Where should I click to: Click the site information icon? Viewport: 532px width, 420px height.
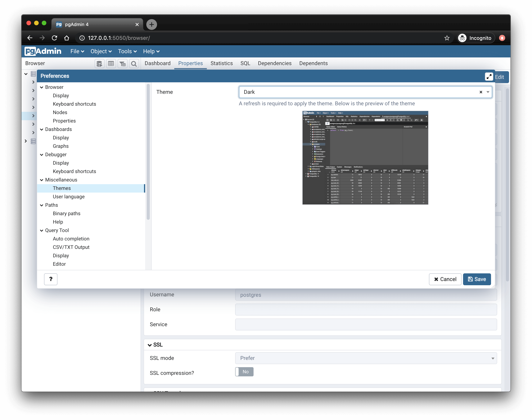[82, 38]
